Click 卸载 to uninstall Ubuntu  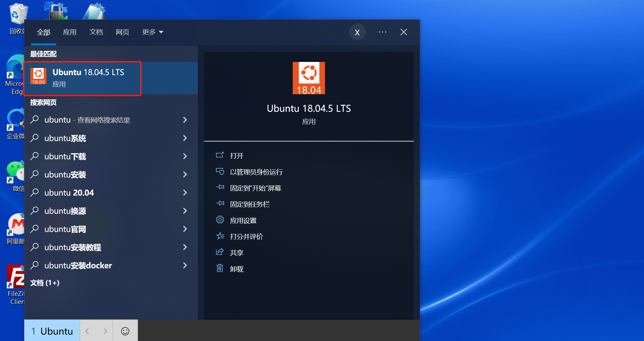tap(237, 269)
